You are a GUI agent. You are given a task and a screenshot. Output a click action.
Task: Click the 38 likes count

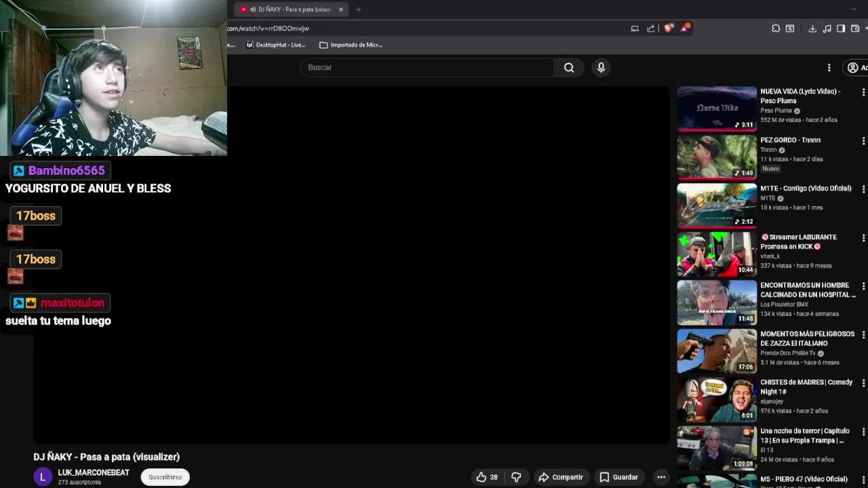pyautogui.click(x=494, y=477)
